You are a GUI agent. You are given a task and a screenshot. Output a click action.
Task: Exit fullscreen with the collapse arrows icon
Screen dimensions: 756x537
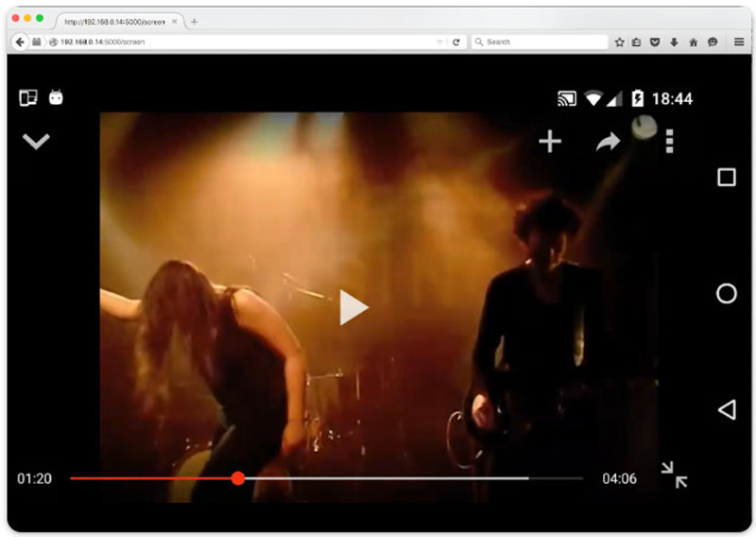coord(674,475)
